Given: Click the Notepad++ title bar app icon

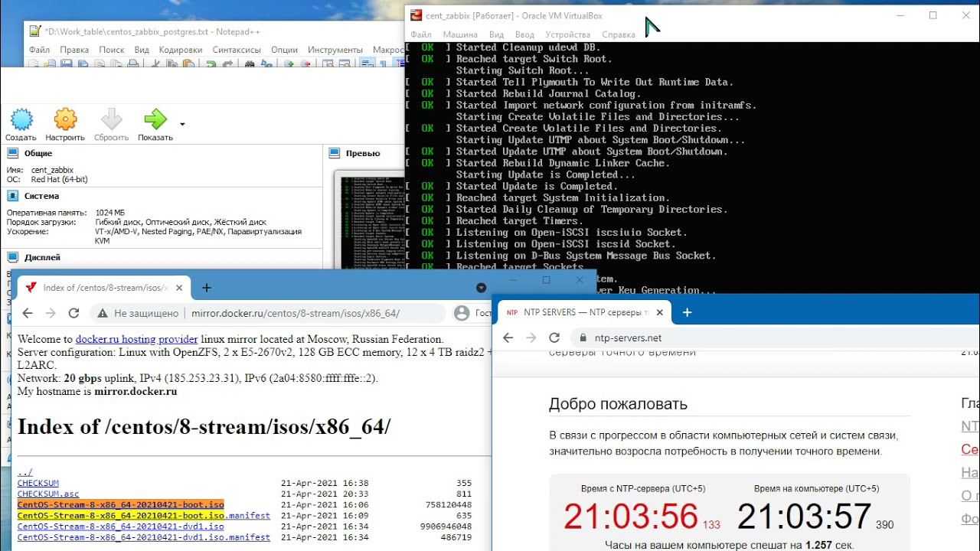Looking at the screenshot, I should click(x=34, y=31).
